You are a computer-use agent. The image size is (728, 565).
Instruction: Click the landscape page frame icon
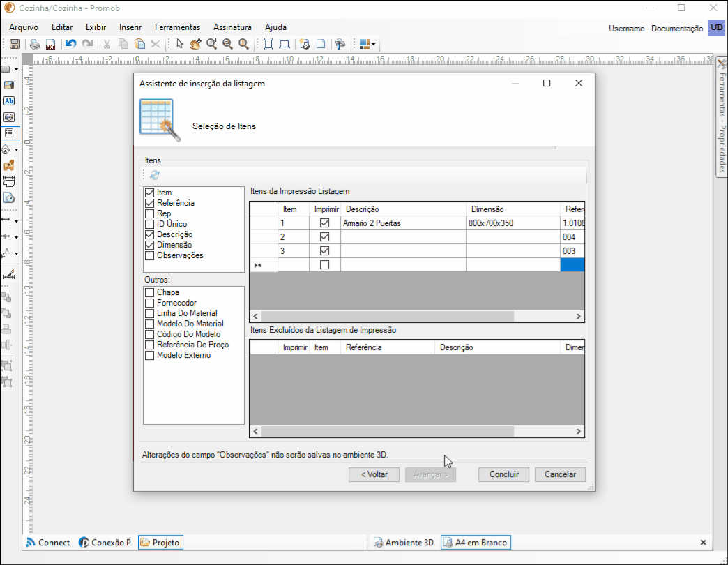pyautogui.click(x=284, y=44)
